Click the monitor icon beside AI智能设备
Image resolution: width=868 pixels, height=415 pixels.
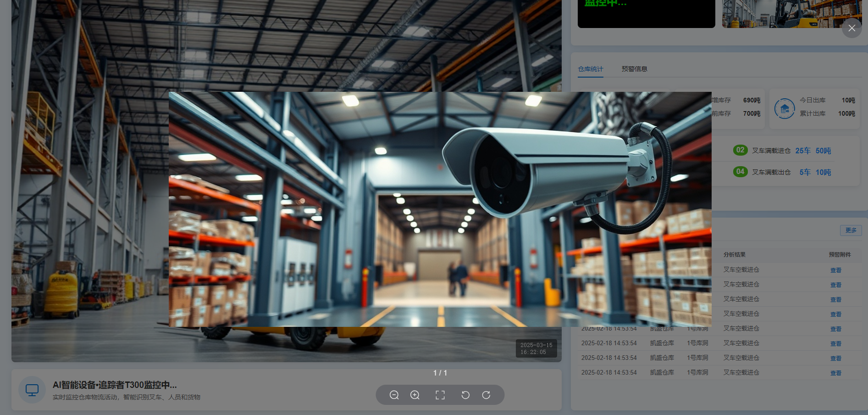[x=32, y=390]
